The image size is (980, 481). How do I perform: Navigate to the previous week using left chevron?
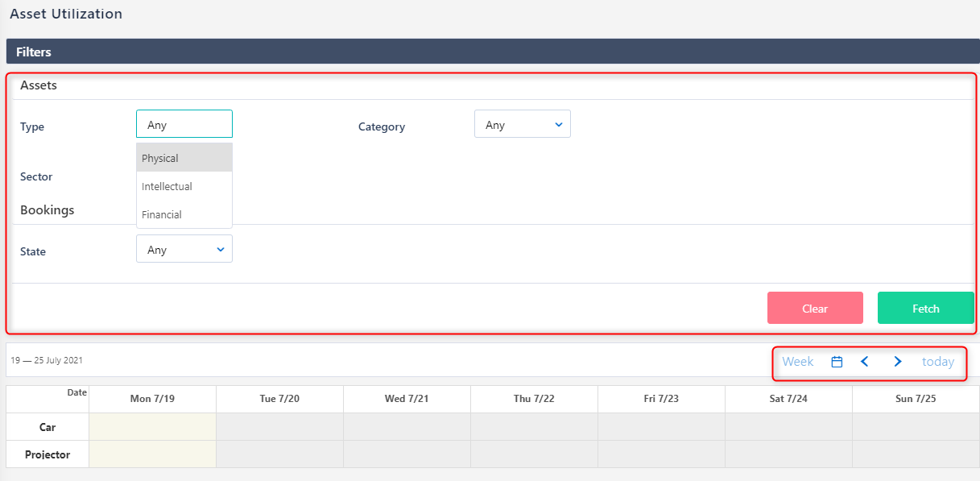click(x=864, y=362)
